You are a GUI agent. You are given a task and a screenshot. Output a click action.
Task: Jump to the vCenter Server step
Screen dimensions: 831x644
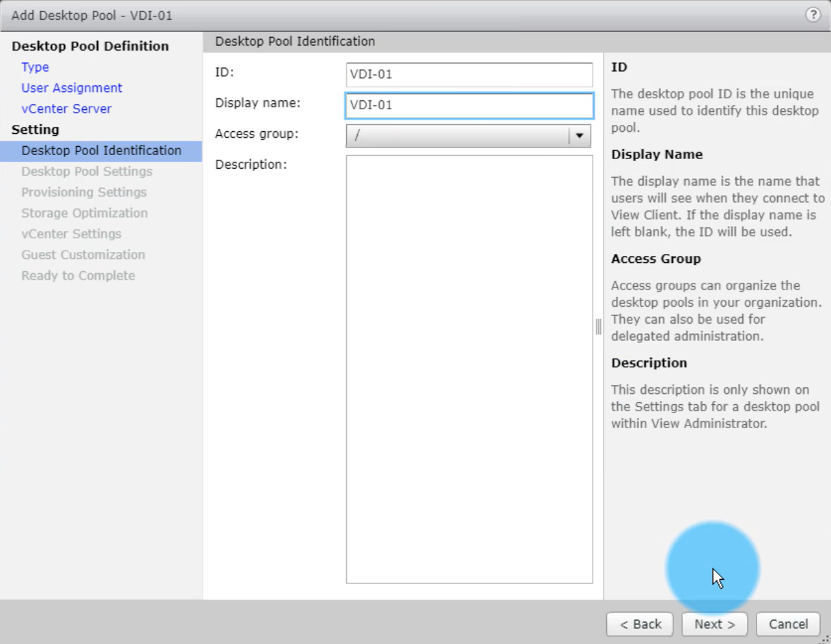(66, 109)
